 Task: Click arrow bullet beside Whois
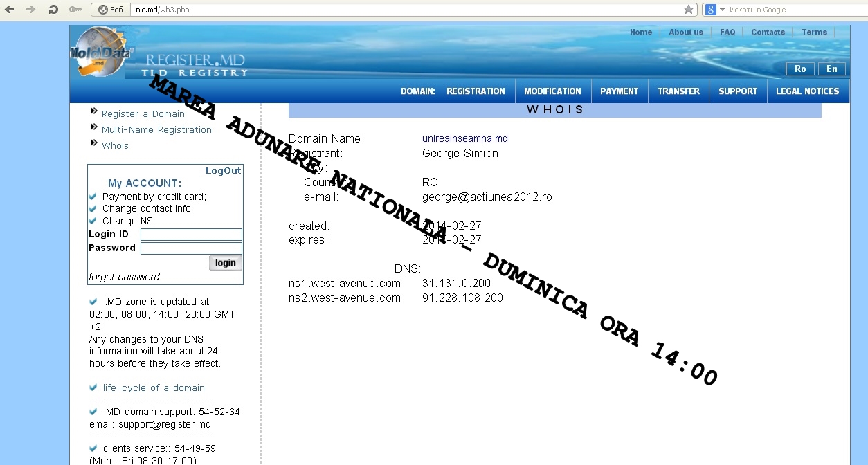click(94, 143)
